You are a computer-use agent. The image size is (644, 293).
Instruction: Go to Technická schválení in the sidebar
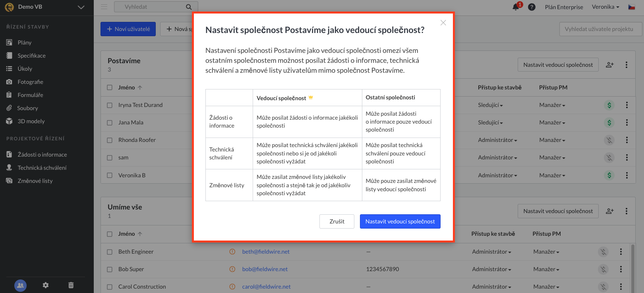tap(42, 168)
